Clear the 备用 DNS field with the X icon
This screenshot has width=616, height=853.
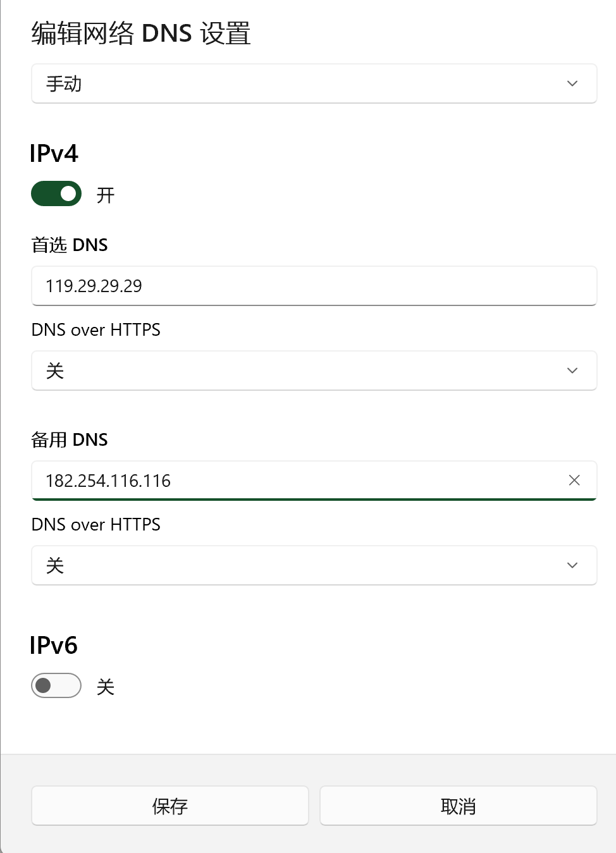pos(574,481)
